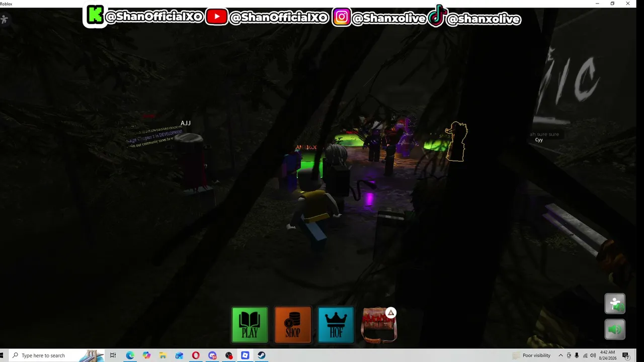This screenshot has height=362, width=644.
Task: Switch to Roblox in the taskbar
Action: tap(245, 355)
